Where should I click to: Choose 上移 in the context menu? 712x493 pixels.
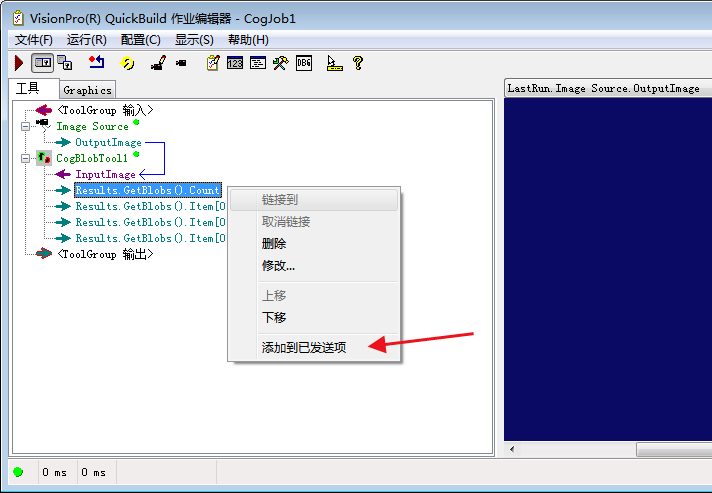tap(314, 296)
